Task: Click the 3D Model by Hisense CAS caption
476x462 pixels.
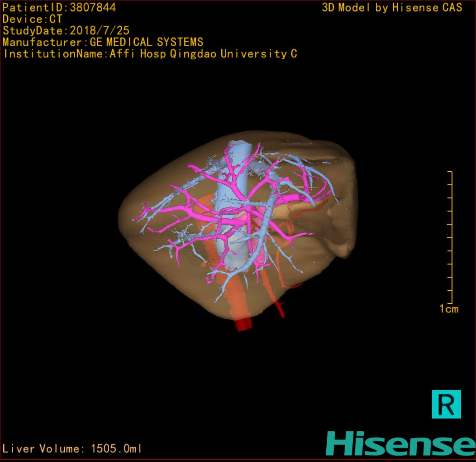Action: (392, 8)
